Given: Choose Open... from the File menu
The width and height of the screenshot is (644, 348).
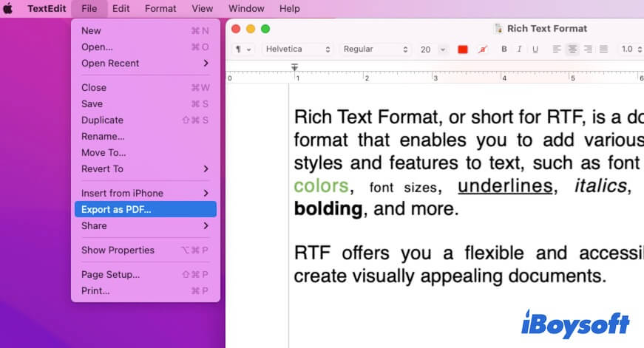Looking at the screenshot, I should pos(146,47).
